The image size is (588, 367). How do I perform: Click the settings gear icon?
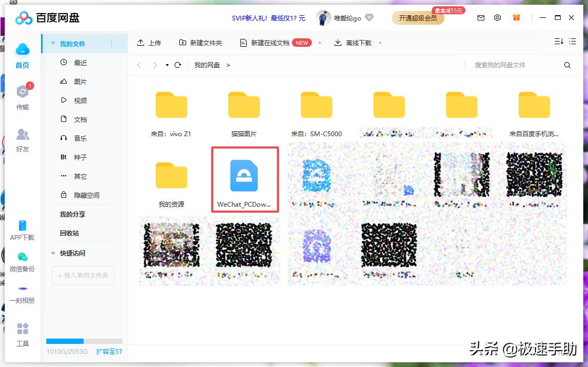tap(498, 17)
